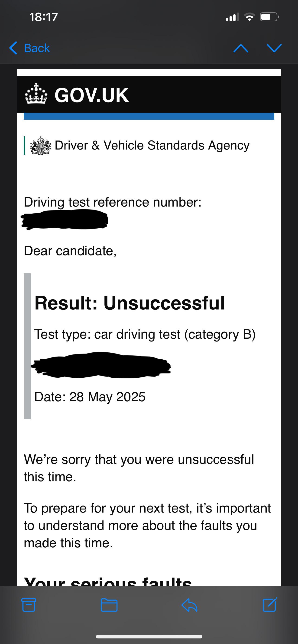Tap the Result: Unsuccessful heading

click(130, 303)
